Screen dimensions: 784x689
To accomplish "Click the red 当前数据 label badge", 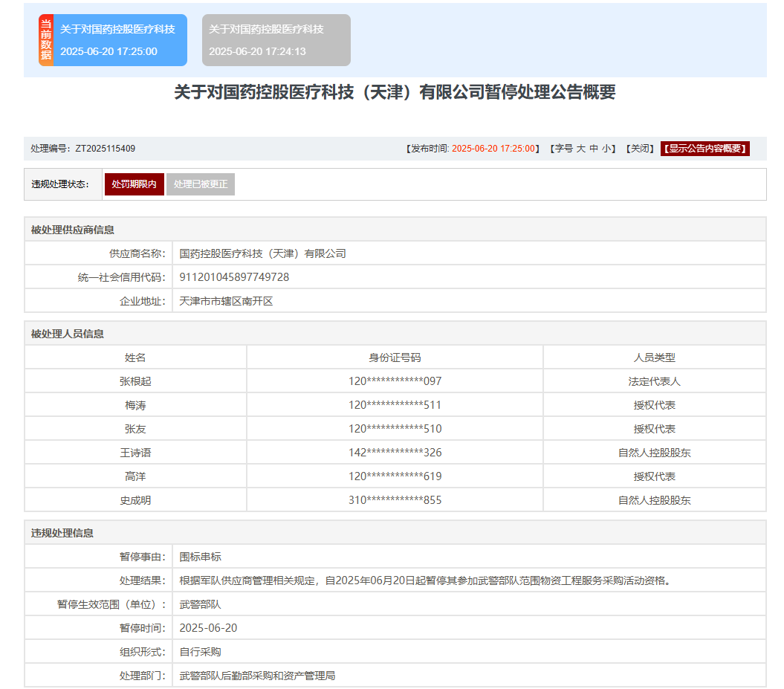I will (46, 40).
